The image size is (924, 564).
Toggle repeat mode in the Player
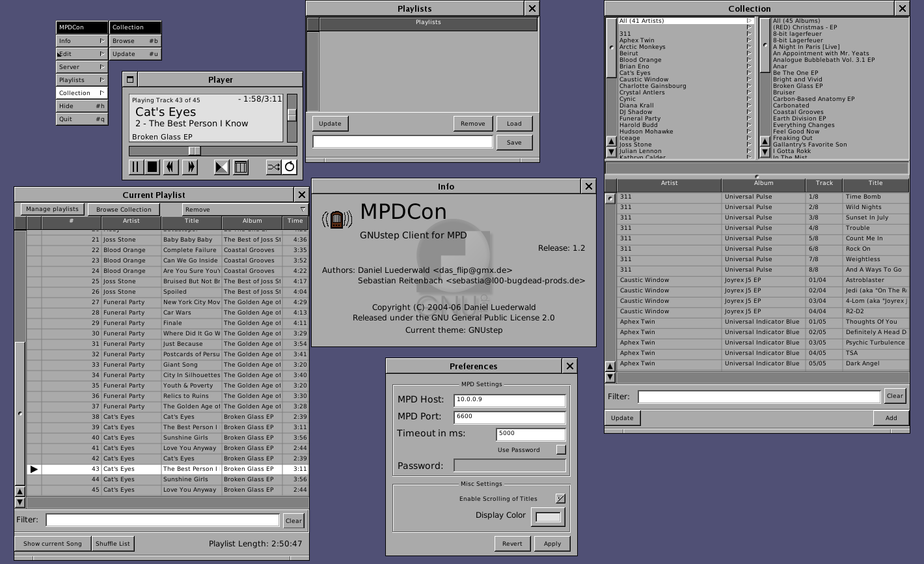click(290, 167)
